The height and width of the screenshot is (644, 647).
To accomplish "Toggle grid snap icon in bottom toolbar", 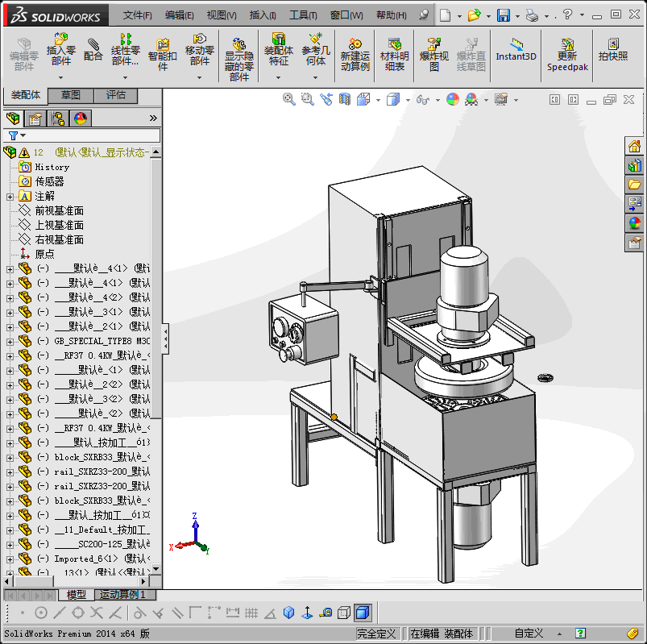I will point(251,613).
